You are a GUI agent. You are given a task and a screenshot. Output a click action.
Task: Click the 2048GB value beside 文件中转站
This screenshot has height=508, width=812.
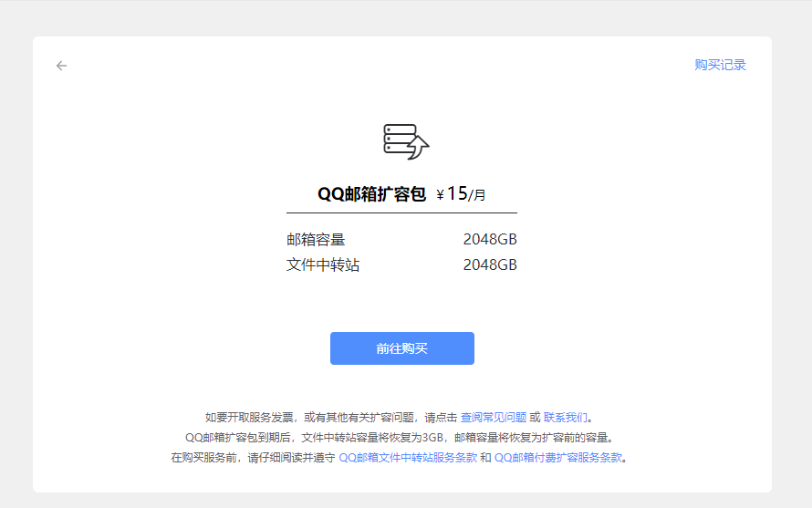click(x=489, y=265)
